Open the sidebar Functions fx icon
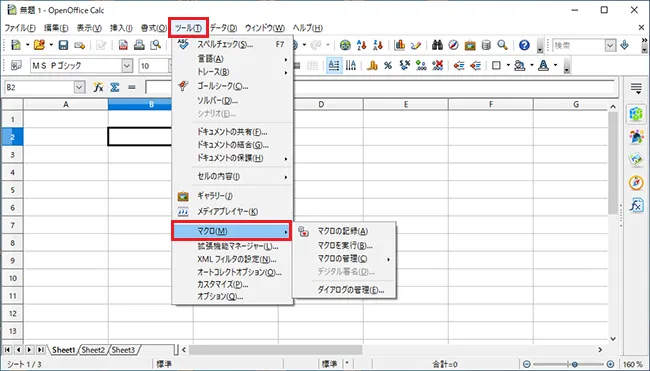The height and width of the screenshot is (371, 650). 636,205
